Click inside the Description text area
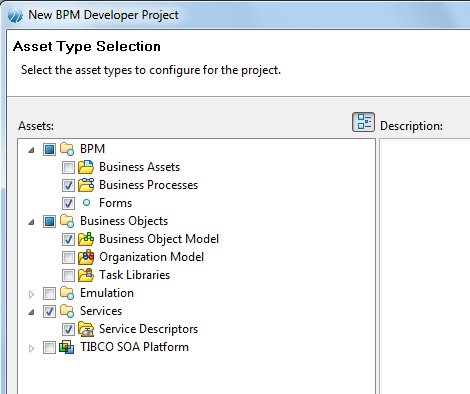This screenshot has height=394, width=470. pos(425,267)
